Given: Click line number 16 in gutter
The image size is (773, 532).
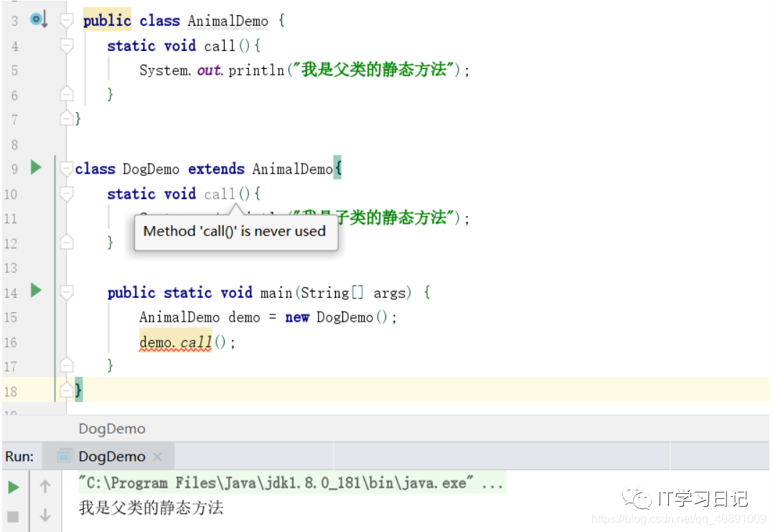Looking at the screenshot, I should pos(10,342).
